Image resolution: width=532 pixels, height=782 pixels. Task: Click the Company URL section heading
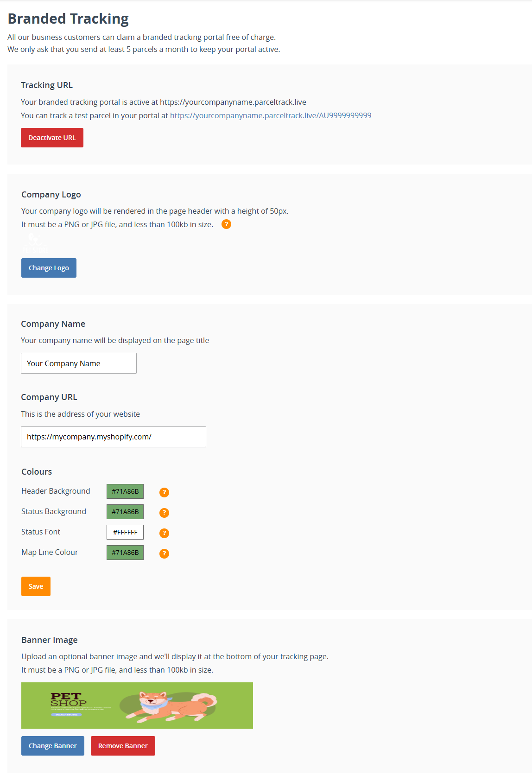49,397
